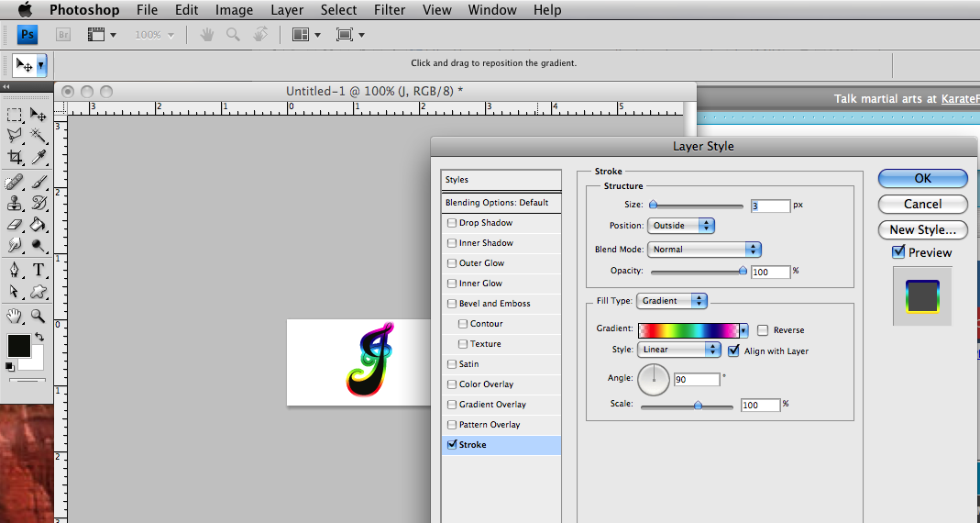Select the Paint Bucket tool
980x523 pixels.
tap(39, 224)
